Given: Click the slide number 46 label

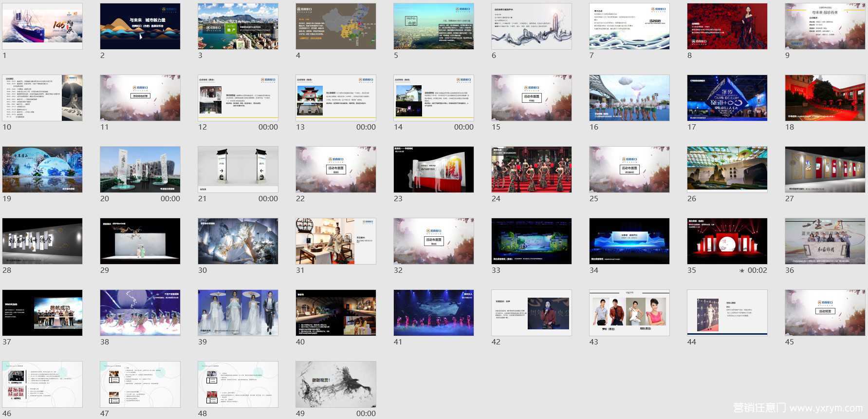Looking at the screenshot, I should 7,414.
